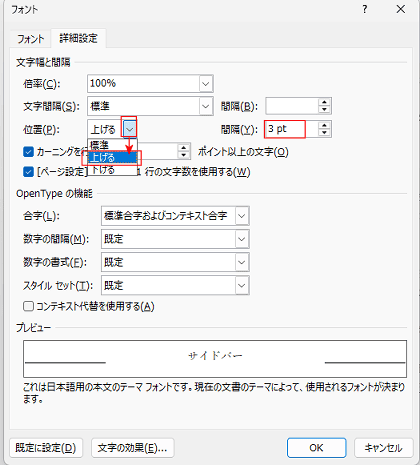Image resolution: width=420 pixels, height=465 pixels.
Task: Toggle the ページ設定 line character checkbox
Action: click(x=28, y=172)
